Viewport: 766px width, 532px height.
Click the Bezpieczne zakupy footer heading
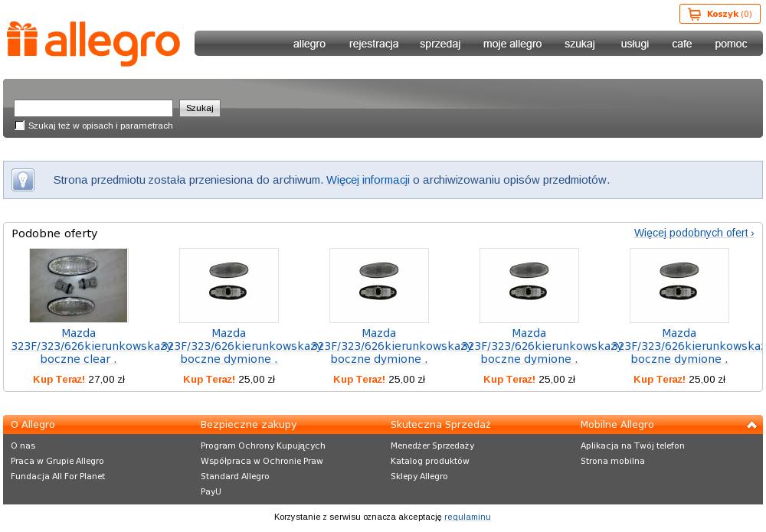249,425
